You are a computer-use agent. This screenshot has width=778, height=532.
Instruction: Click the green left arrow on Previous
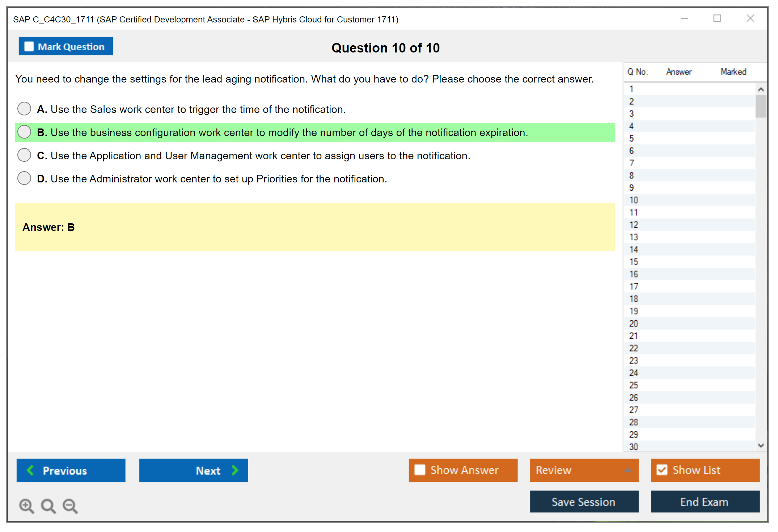click(30, 470)
